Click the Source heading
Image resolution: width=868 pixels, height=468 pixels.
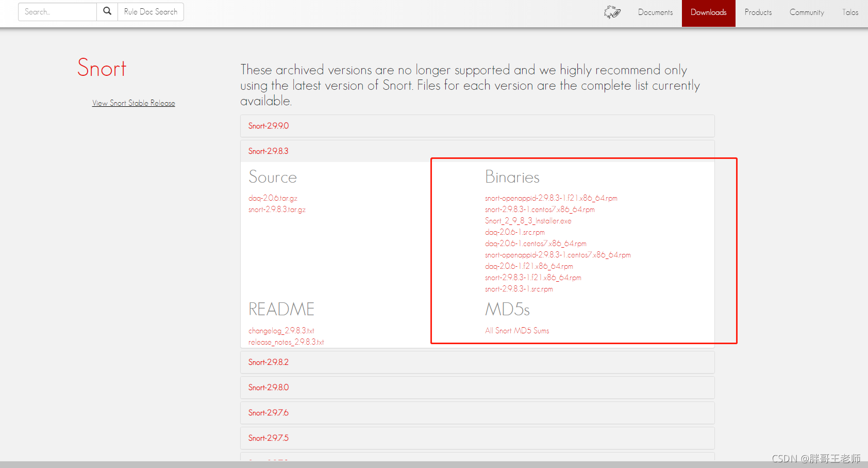point(273,177)
